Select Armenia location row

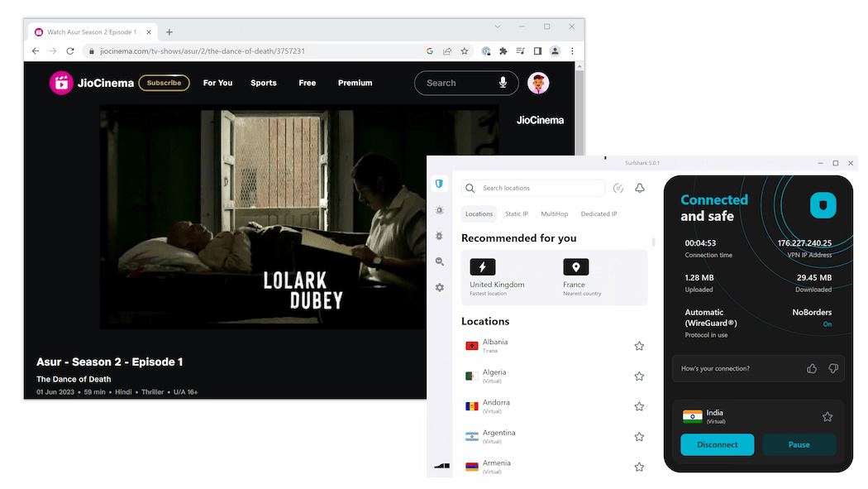[x=554, y=467]
